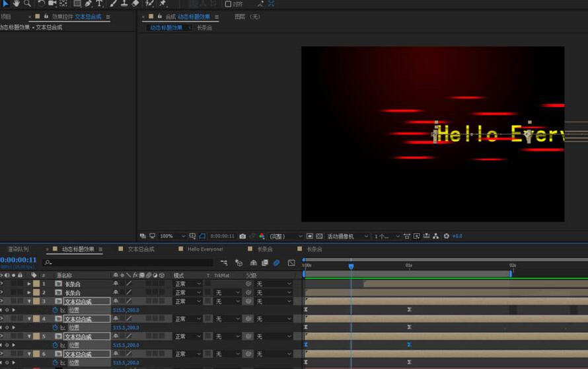This screenshot has width=588, height=369.
Task: Click stopwatch for layer 3 position property
Action: (x=55, y=310)
